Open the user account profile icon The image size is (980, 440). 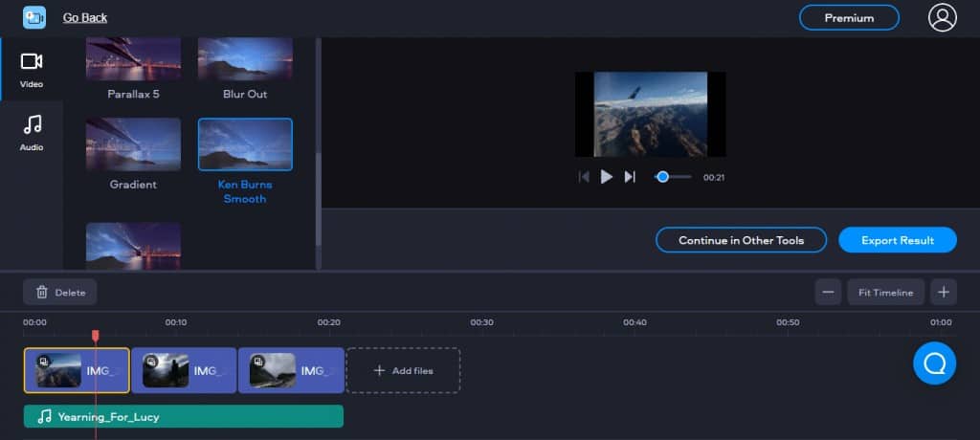pos(942,17)
